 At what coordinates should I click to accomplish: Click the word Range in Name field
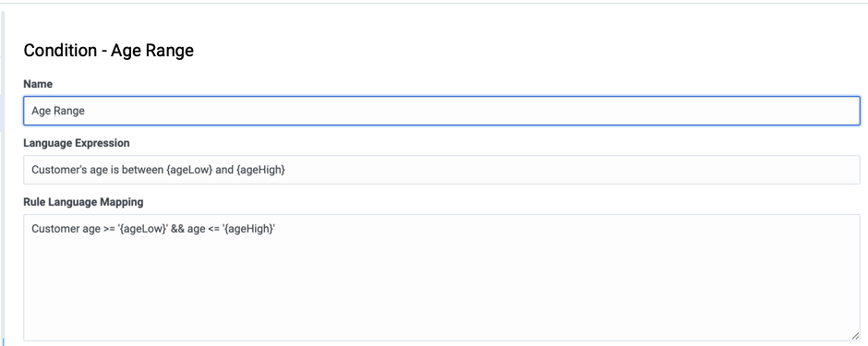pyautogui.click(x=69, y=111)
